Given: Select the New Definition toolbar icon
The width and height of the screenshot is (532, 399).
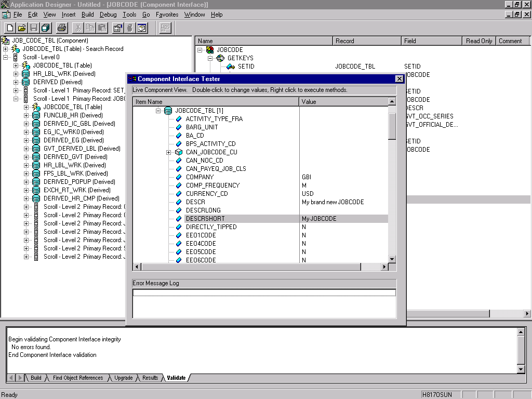Looking at the screenshot, I should pyautogui.click(x=9, y=28).
